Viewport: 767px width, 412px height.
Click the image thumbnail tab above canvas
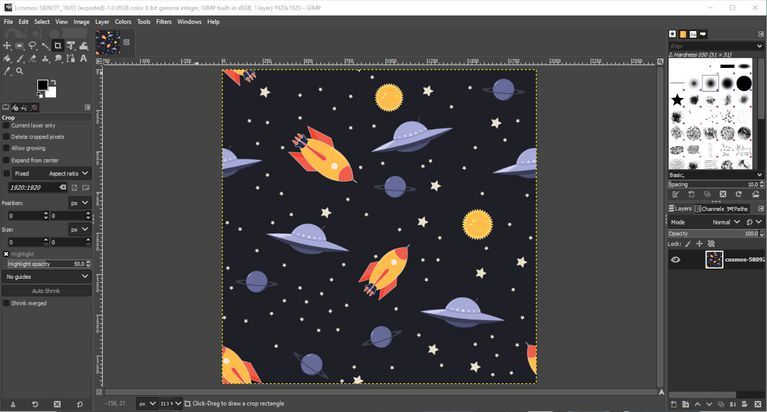108,42
